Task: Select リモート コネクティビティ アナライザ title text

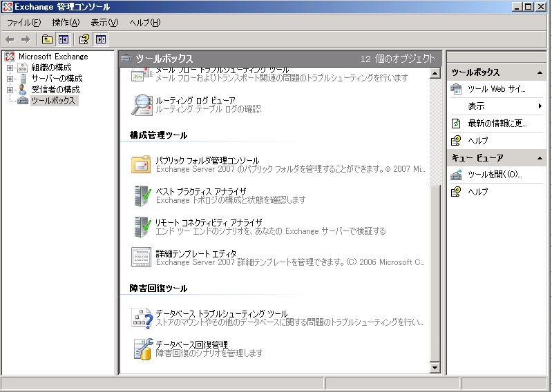Action: 209,222
